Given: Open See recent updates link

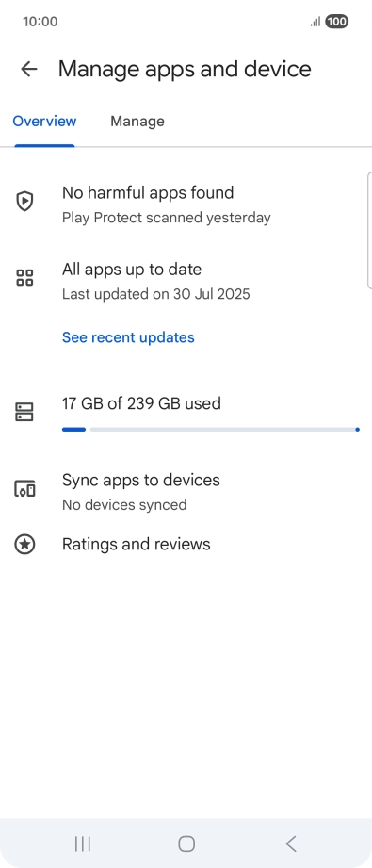Looking at the screenshot, I should coord(128,337).
